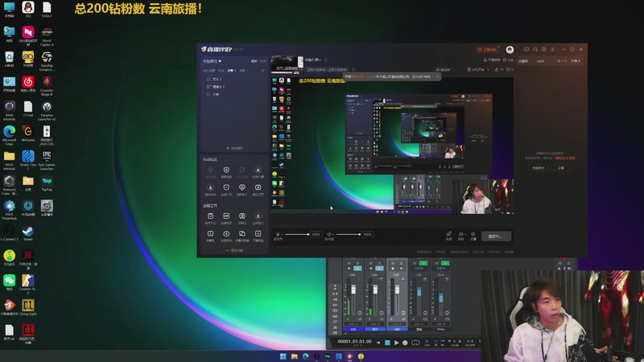The height and width of the screenshot is (362, 644).
Task: Open the Steam desktop shortcut
Action: [x=28, y=232]
